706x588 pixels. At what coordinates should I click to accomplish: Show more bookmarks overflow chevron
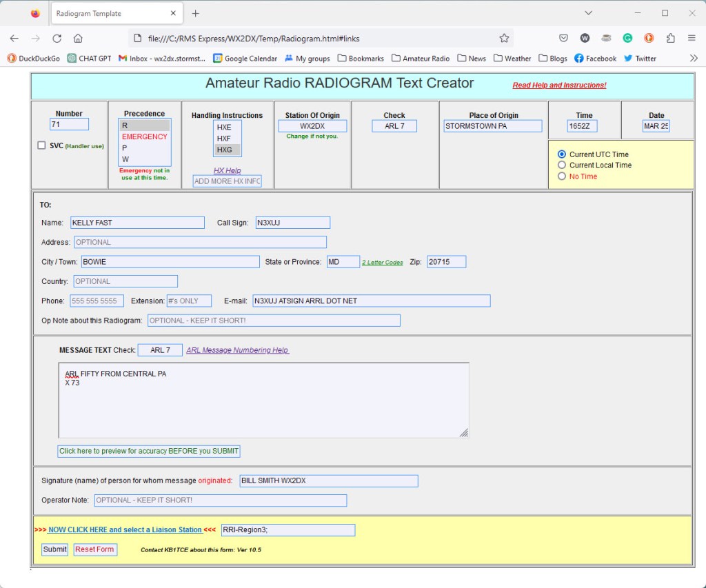(694, 59)
